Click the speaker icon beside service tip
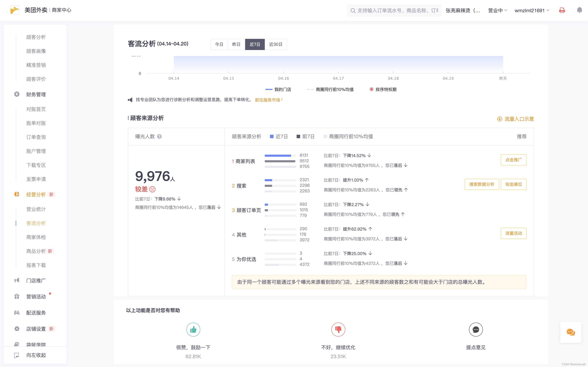Screen dimensions: 588x367 (130, 100)
